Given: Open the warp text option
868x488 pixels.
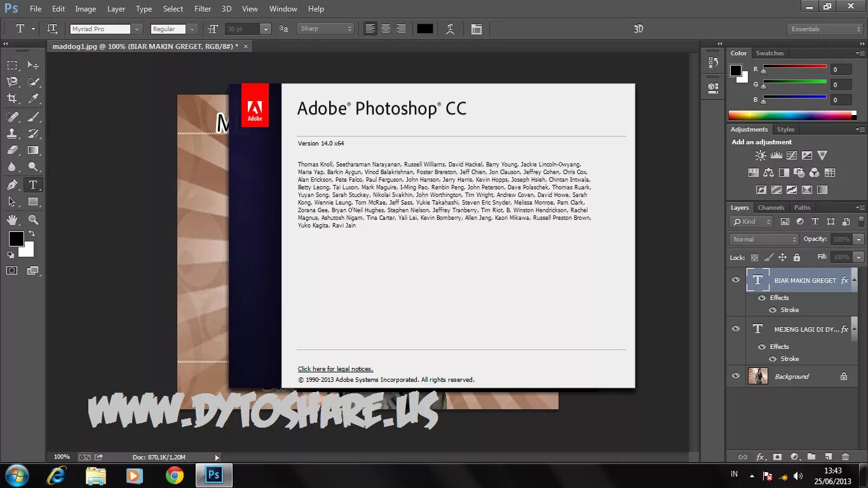Looking at the screenshot, I should click(x=450, y=29).
